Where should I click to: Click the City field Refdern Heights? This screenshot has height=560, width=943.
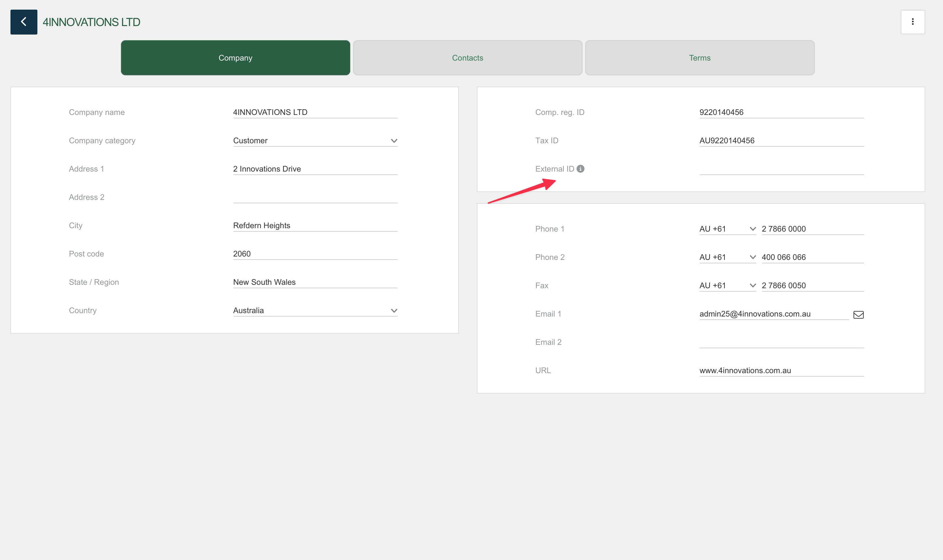pos(315,225)
